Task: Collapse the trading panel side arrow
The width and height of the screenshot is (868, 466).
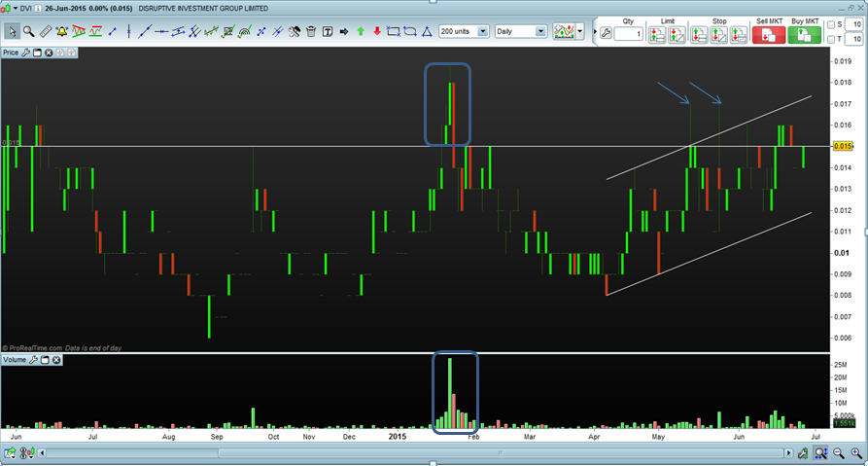Action: pos(595,31)
